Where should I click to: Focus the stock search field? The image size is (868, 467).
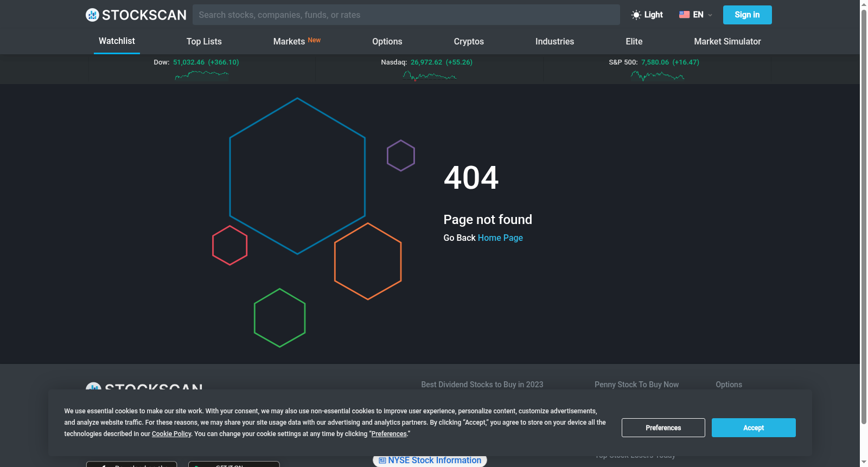pyautogui.click(x=406, y=15)
